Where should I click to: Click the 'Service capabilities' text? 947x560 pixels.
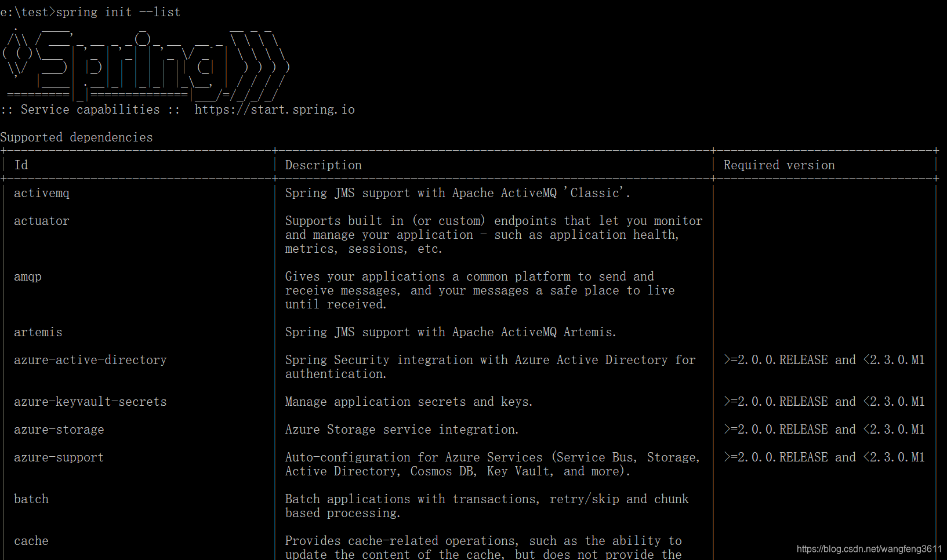[90, 110]
